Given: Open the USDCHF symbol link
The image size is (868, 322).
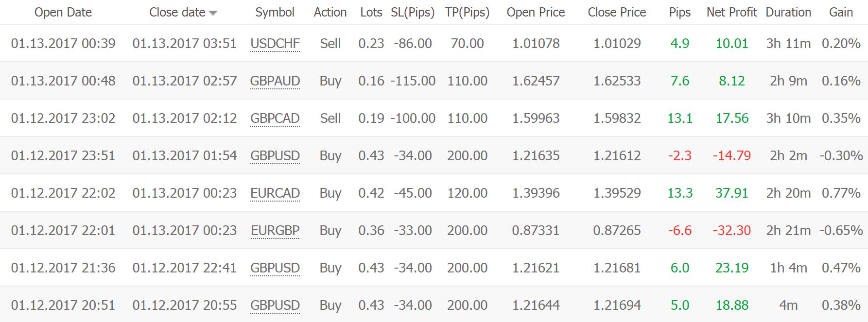Looking at the screenshot, I should (275, 44).
